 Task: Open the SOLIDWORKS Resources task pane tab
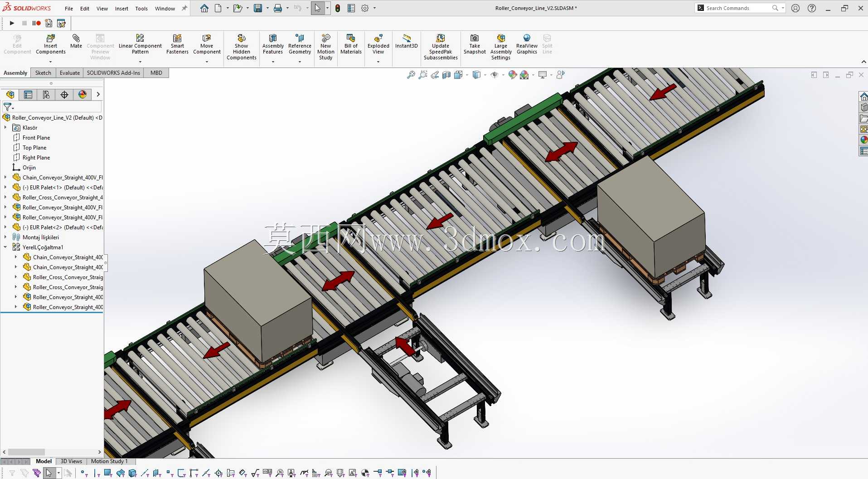tap(863, 96)
